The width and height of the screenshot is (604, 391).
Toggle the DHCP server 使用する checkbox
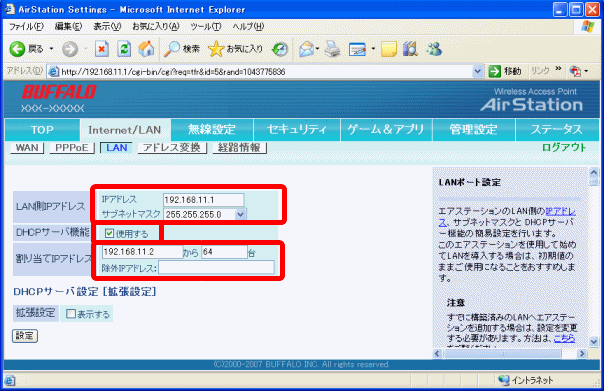(x=109, y=233)
